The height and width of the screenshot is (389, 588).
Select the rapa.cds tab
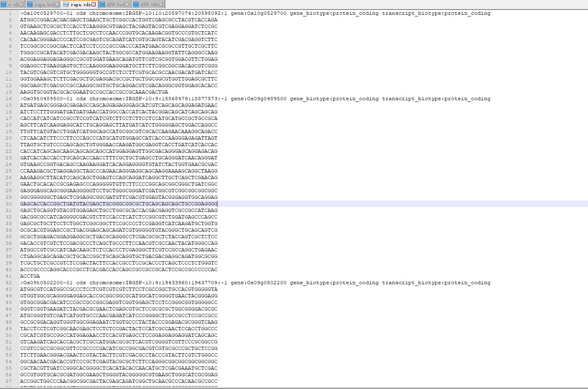(x=80, y=5)
